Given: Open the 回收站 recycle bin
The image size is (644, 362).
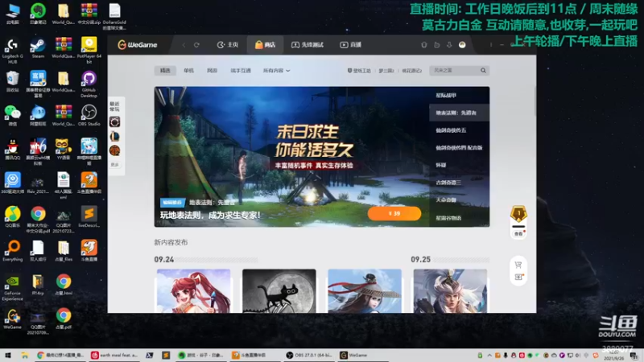Looking at the screenshot, I should tap(12, 82).
